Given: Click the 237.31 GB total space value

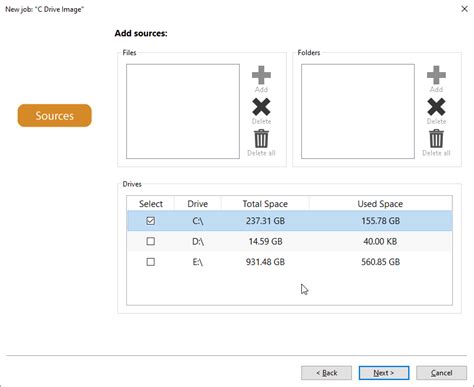Looking at the screenshot, I should pyautogui.click(x=265, y=221).
